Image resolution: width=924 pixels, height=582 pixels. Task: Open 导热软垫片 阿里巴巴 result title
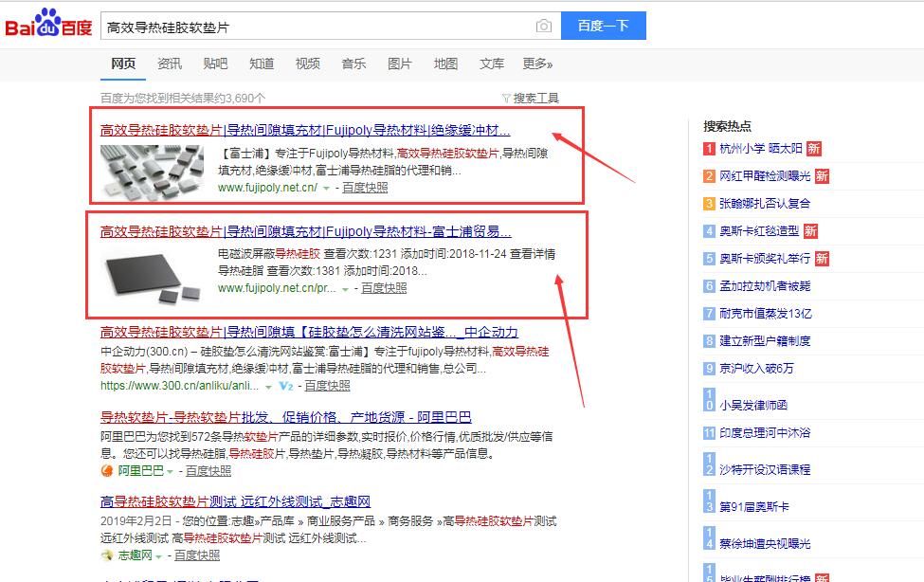coord(285,417)
